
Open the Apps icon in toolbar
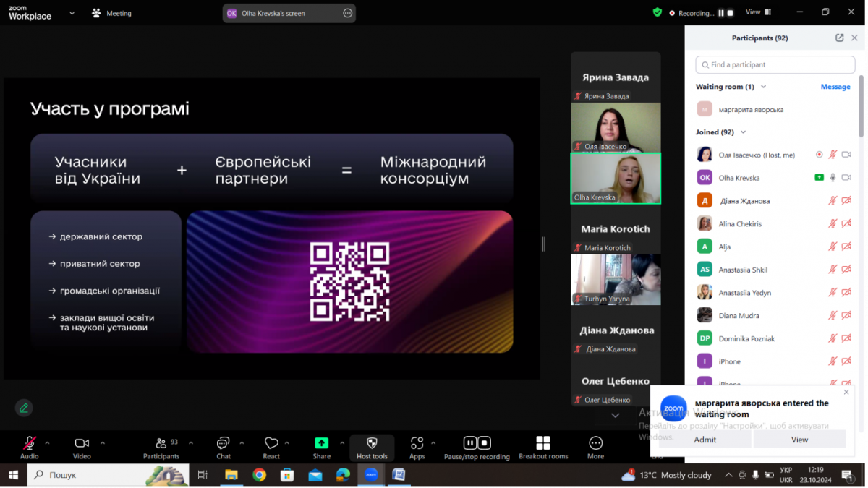click(417, 443)
